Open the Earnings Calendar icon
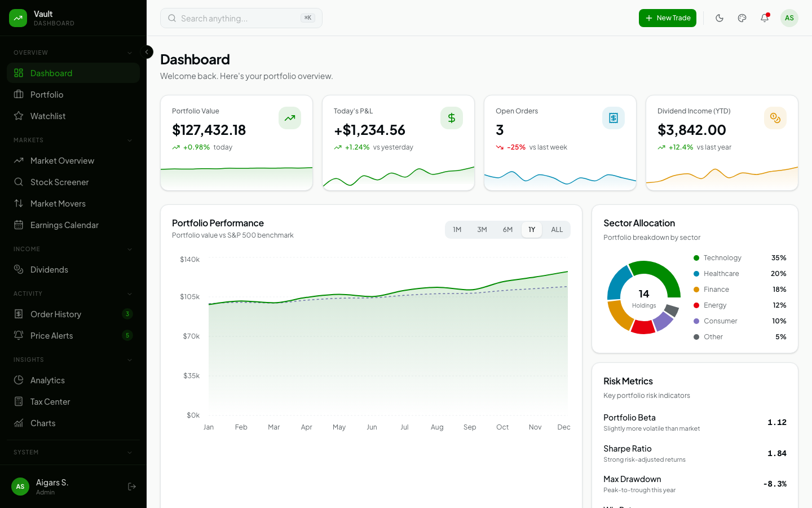The image size is (812, 508). [x=19, y=225]
